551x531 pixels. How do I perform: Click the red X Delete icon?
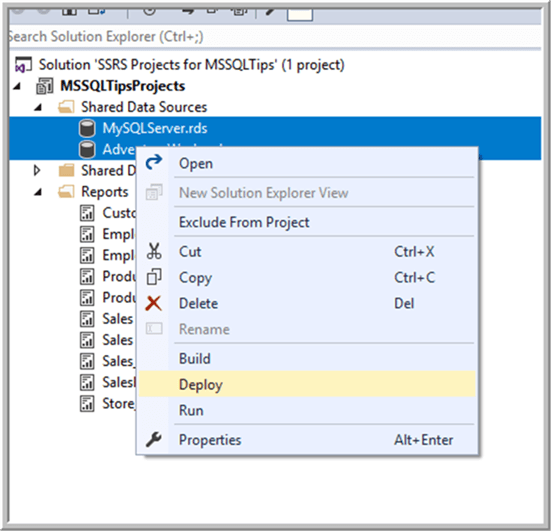pos(154,303)
